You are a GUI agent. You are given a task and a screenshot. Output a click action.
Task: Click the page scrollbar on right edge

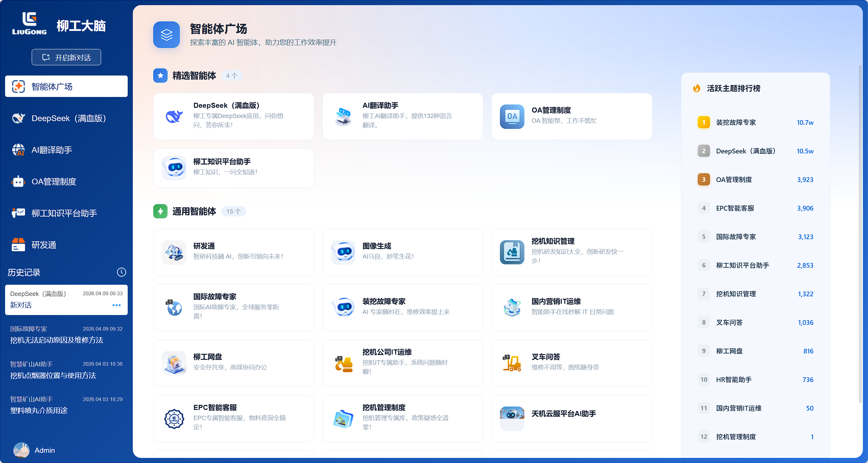point(860,235)
